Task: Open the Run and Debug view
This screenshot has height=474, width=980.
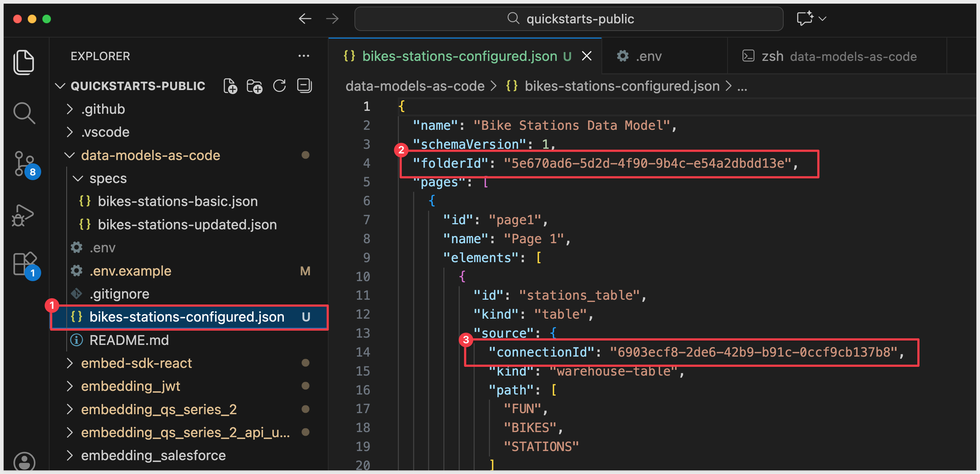Action: point(24,215)
